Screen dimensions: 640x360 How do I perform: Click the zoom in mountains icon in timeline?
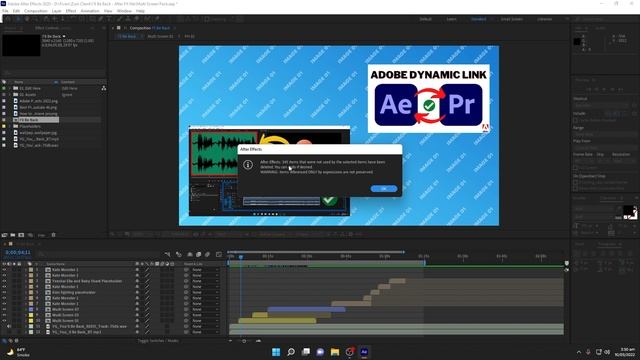click(258, 341)
